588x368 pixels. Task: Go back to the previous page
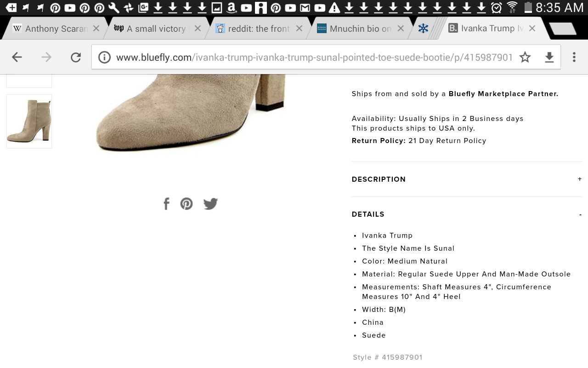17,57
